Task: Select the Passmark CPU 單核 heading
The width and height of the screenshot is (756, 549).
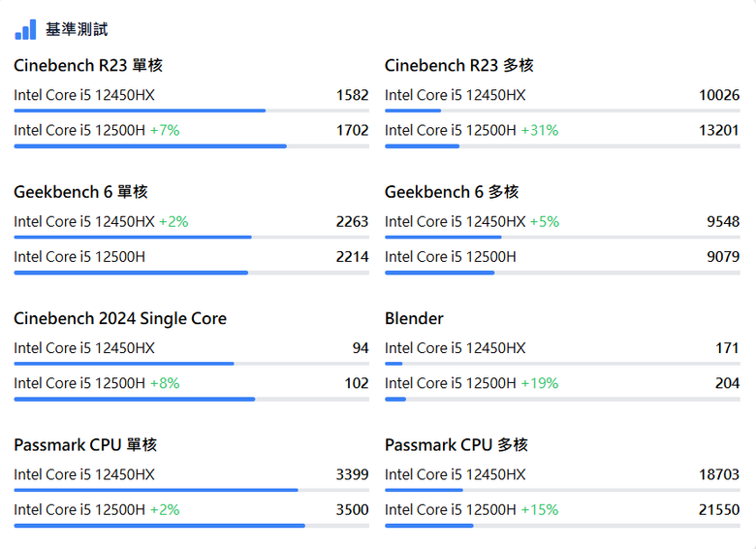Action: (85, 445)
